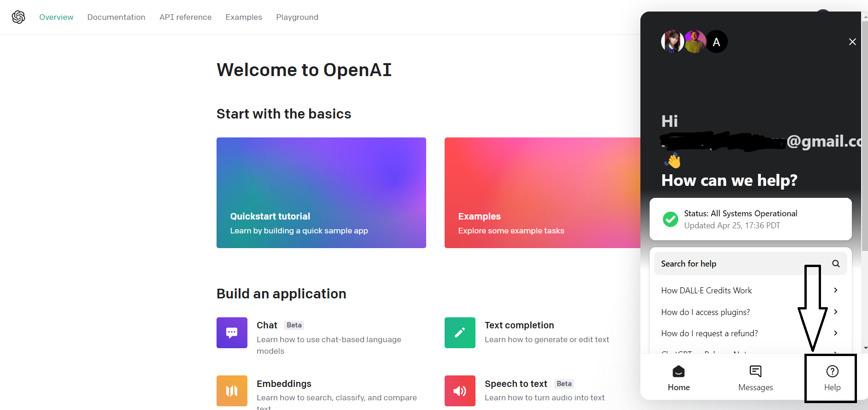868x410 pixels.
Task: Click the red Speech to text speaker icon
Action: click(460, 391)
